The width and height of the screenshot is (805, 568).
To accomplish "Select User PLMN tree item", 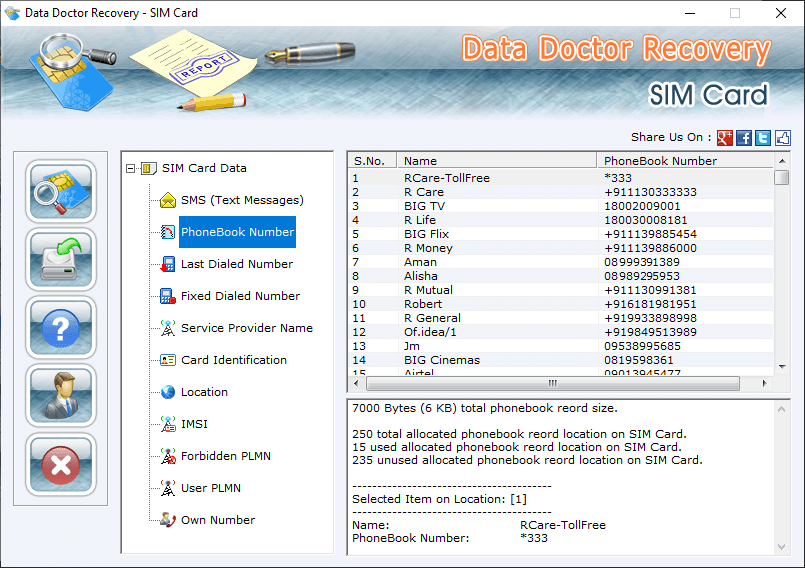I will click(210, 488).
